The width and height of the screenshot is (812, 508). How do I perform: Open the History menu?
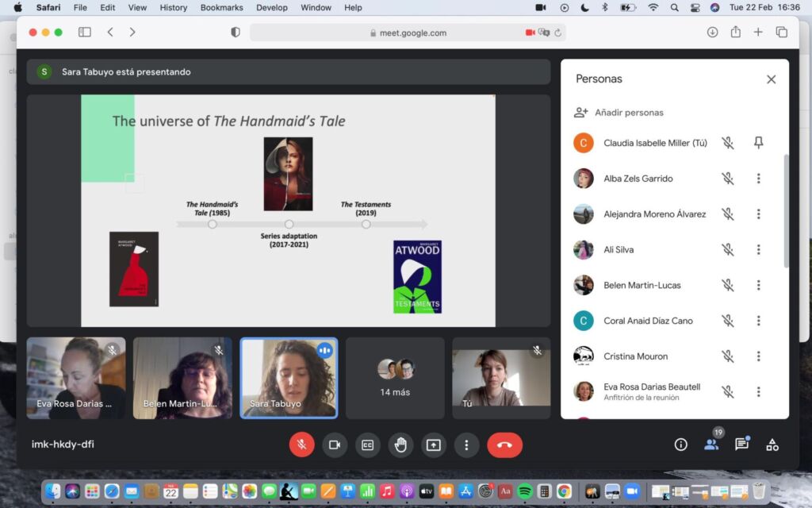pos(173,8)
